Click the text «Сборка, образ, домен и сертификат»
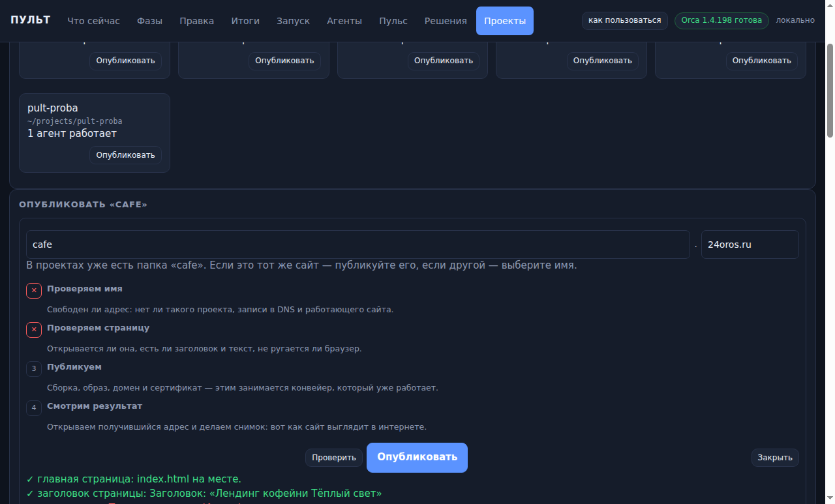This screenshot has height=504, width=835. 124,388
